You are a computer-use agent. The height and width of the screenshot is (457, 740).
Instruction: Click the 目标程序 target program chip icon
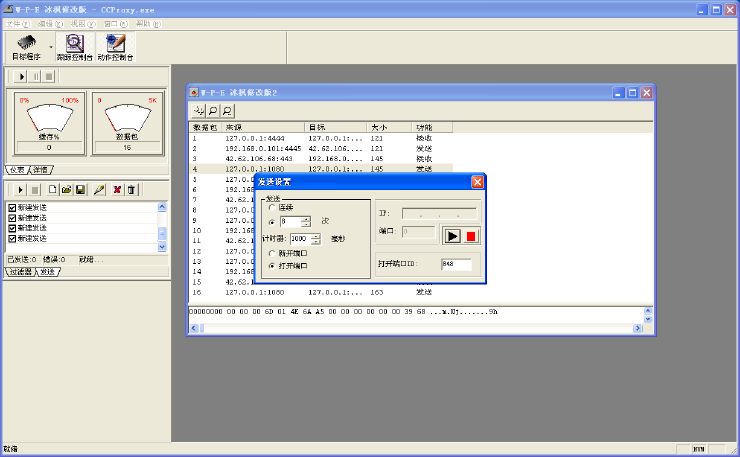[26, 43]
